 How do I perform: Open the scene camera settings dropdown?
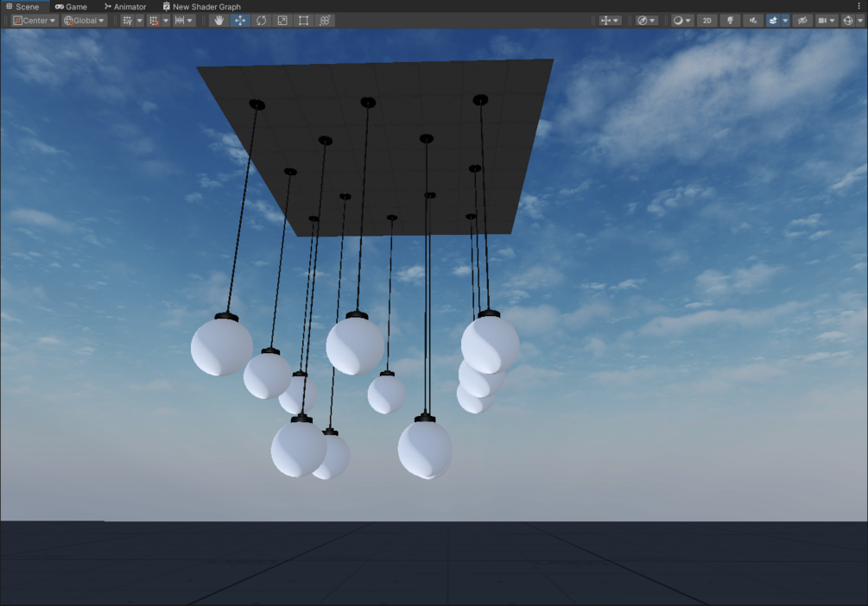826,21
